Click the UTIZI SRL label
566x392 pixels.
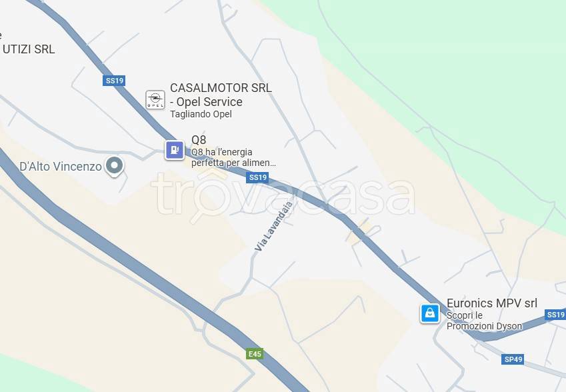tap(27, 49)
